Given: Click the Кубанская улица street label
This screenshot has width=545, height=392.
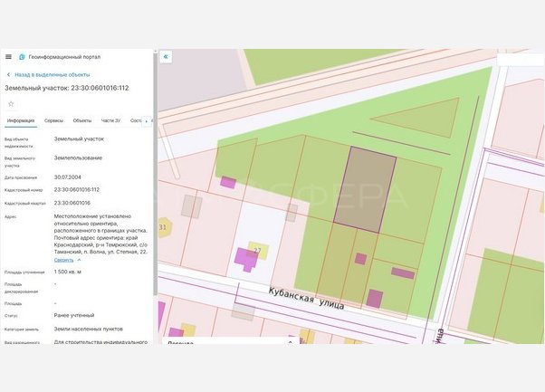Looking at the screenshot, I should pos(306,299).
